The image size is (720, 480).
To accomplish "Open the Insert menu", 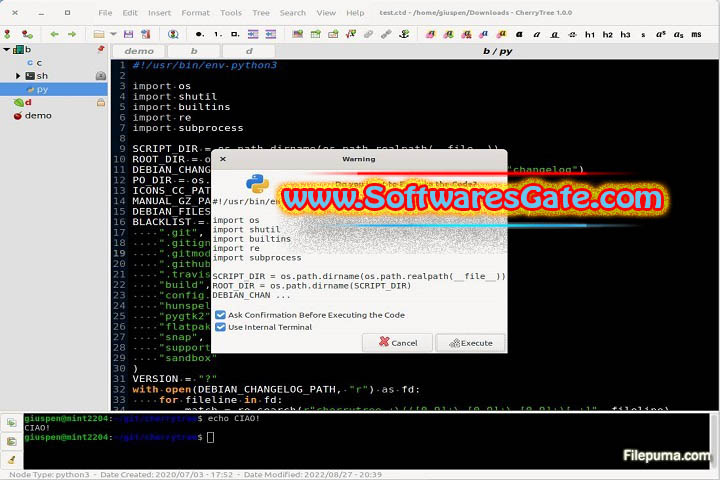I will click(159, 13).
